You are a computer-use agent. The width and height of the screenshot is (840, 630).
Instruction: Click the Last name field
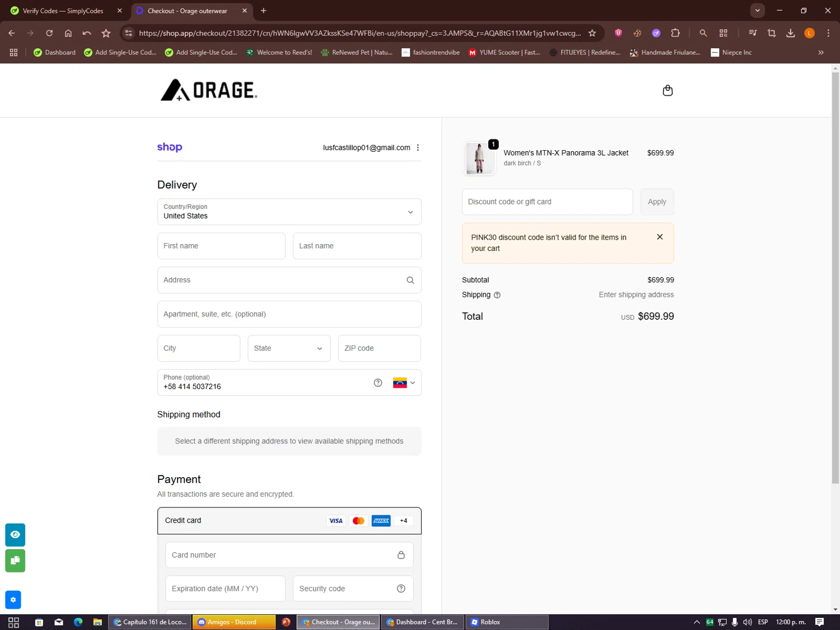[x=357, y=246]
